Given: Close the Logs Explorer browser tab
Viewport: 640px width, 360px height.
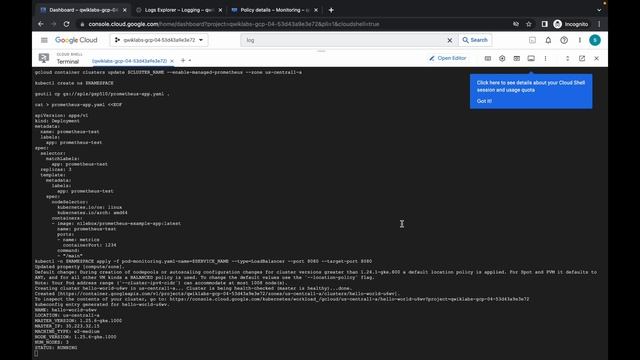Looking at the screenshot, I should point(220,10).
